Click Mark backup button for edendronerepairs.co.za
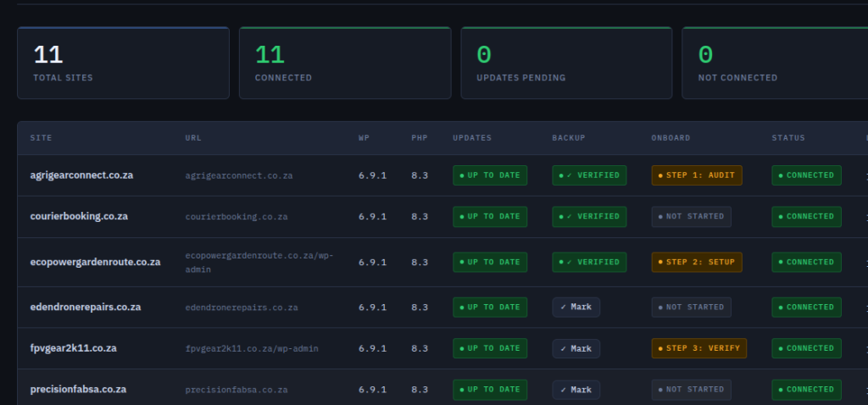Image resolution: width=868 pixels, height=405 pixels. 576,307
